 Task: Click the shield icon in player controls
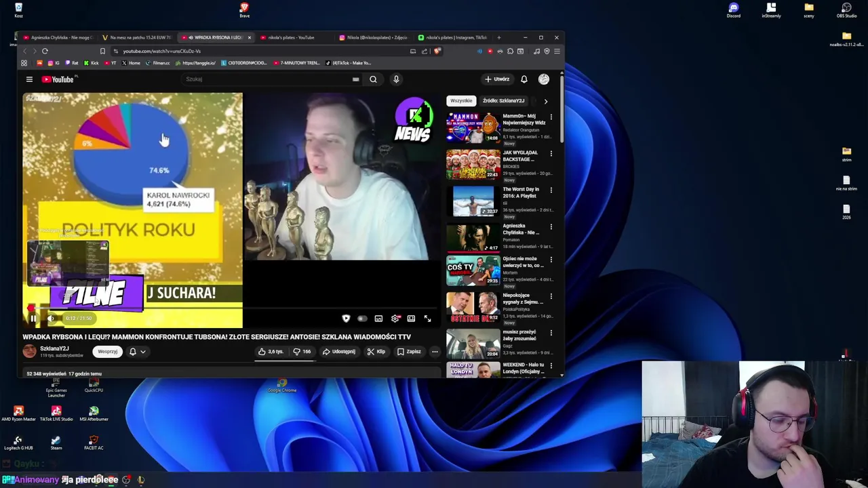pos(346,319)
